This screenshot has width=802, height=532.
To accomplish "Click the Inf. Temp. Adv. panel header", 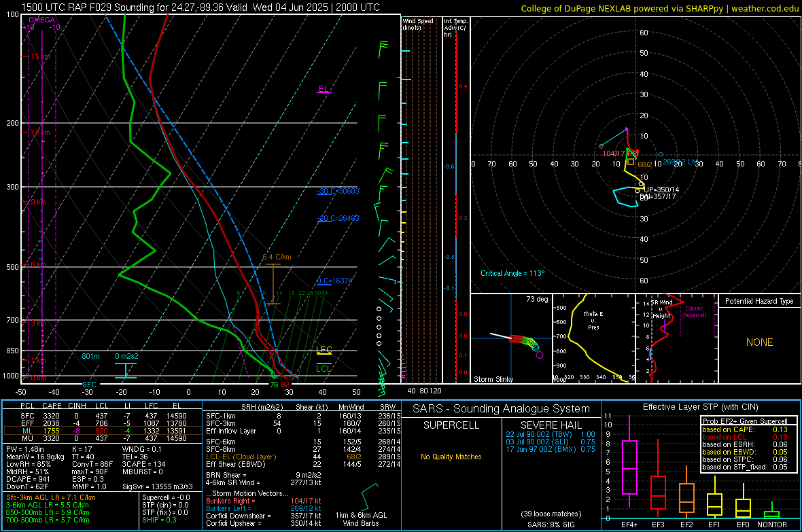I will point(455,28).
